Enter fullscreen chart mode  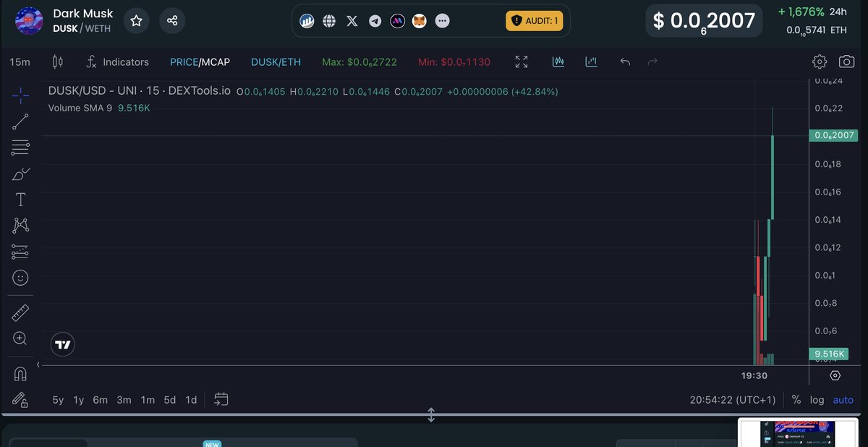[522, 62]
